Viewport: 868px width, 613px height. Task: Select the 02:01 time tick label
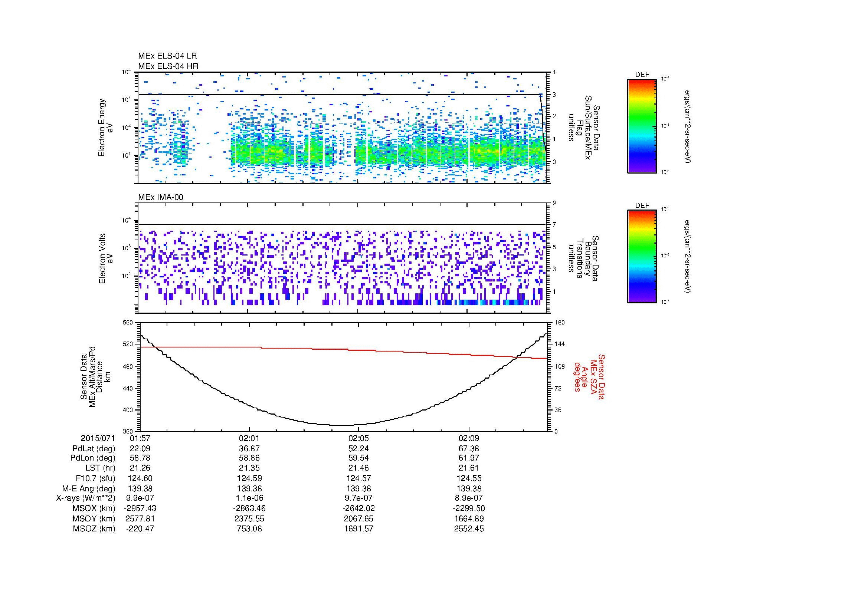pyautogui.click(x=249, y=438)
